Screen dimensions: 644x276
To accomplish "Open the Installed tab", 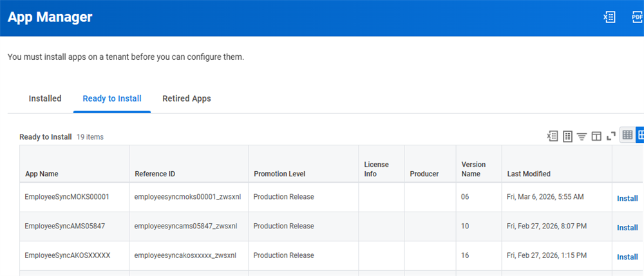I will point(45,98).
